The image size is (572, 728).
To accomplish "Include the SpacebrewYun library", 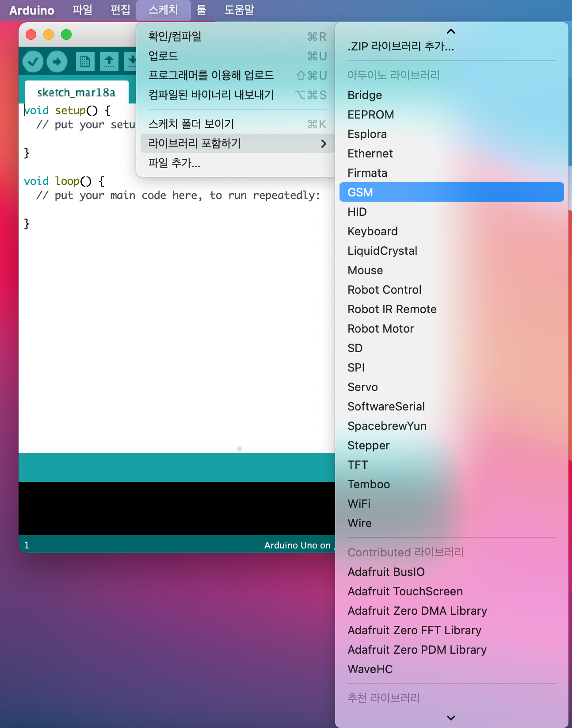I will pos(451,426).
